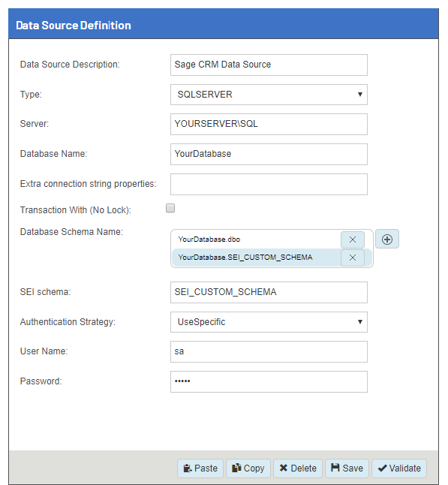This screenshot has width=448, height=485.
Task: Click the Copy documents icon
Action: (x=236, y=468)
